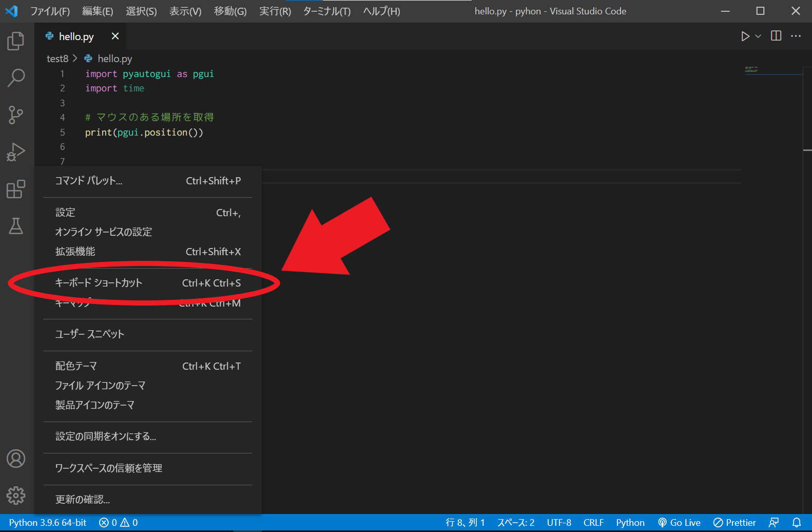Click 行 8、列 1 cursor position
812x532 pixels.
[x=465, y=523]
